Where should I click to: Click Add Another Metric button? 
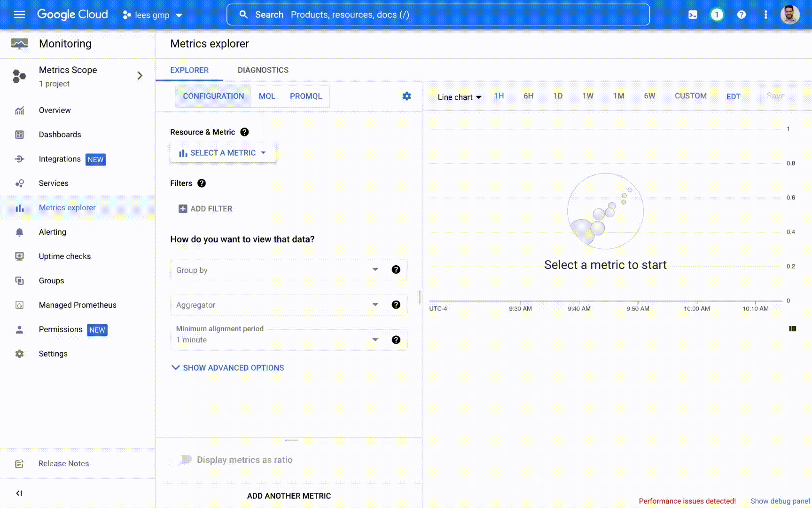pyautogui.click(x=289, y=496)
